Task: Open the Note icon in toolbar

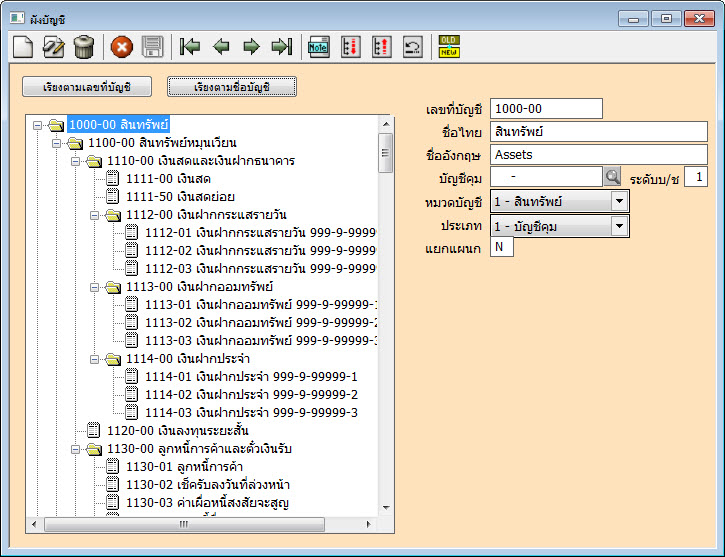Action: click(318, 47)
